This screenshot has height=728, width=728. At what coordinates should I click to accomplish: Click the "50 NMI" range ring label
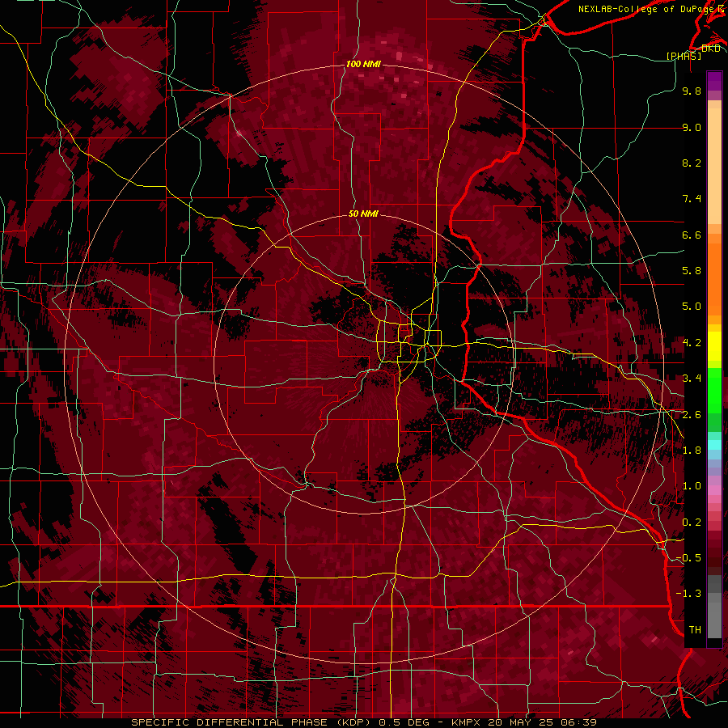click(x=363, y=214)
